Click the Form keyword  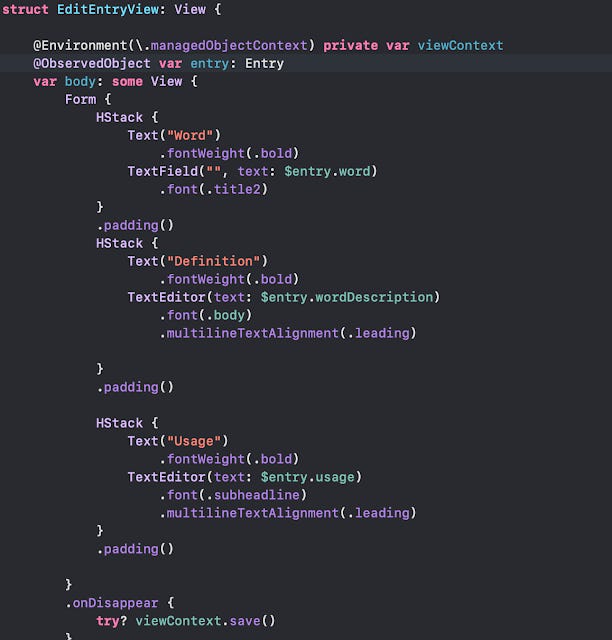[x=80, y=99]
